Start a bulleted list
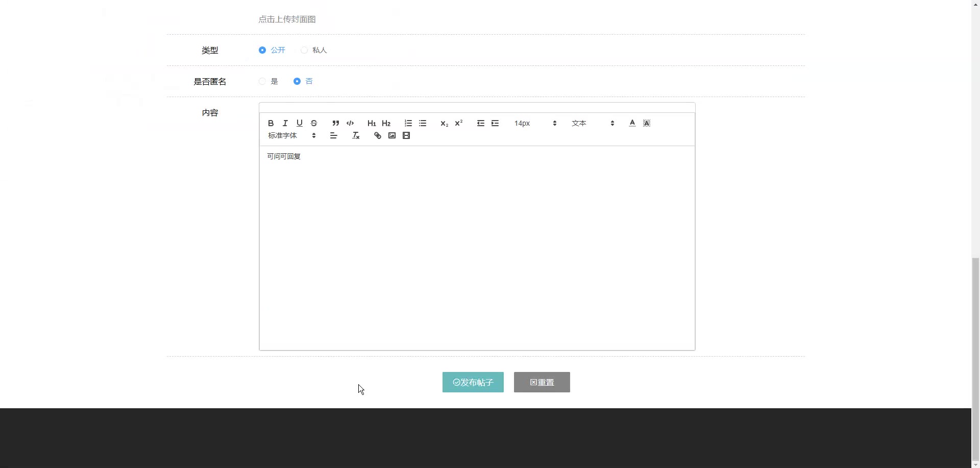This screenshot has height=468, width=980. [x=423, y=123]
